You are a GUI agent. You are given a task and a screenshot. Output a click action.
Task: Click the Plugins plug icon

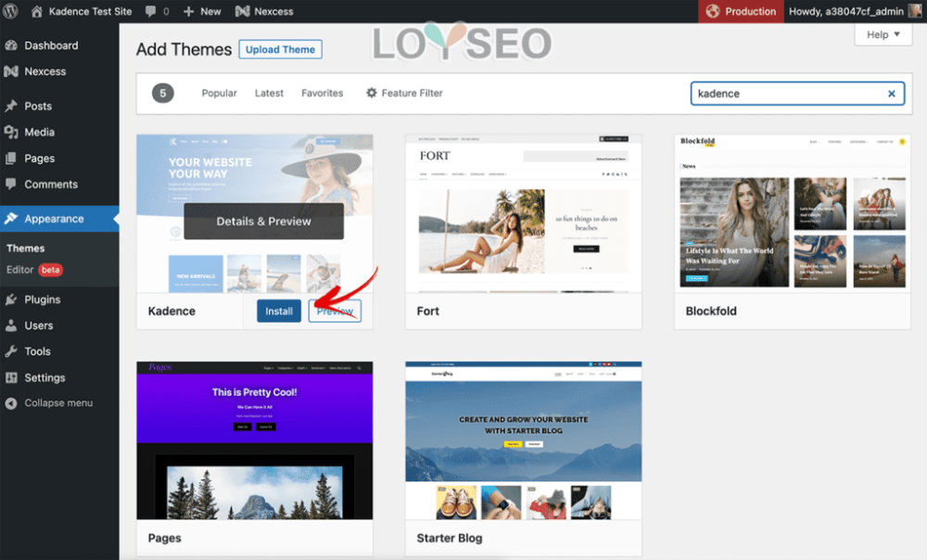coord(11,299)
